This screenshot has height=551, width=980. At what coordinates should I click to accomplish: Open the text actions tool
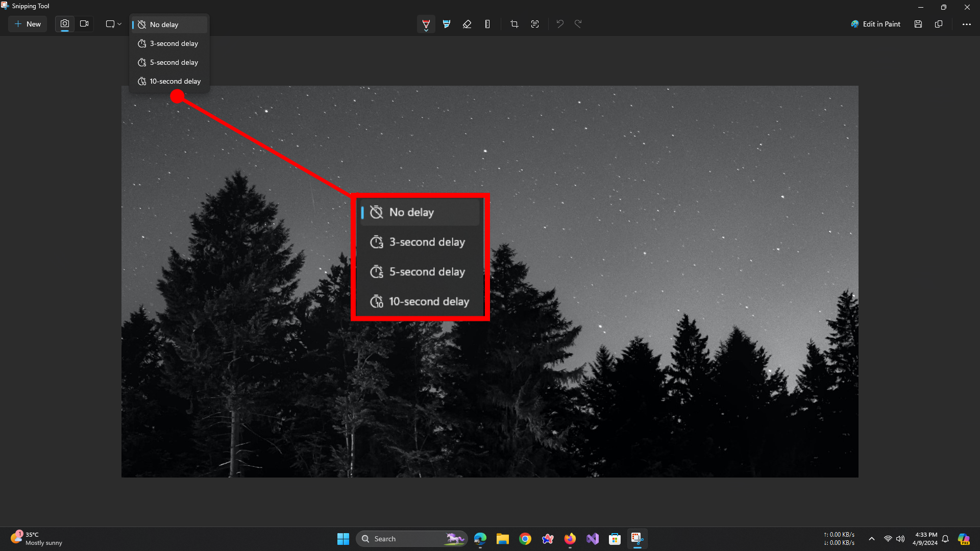[535, 24]
